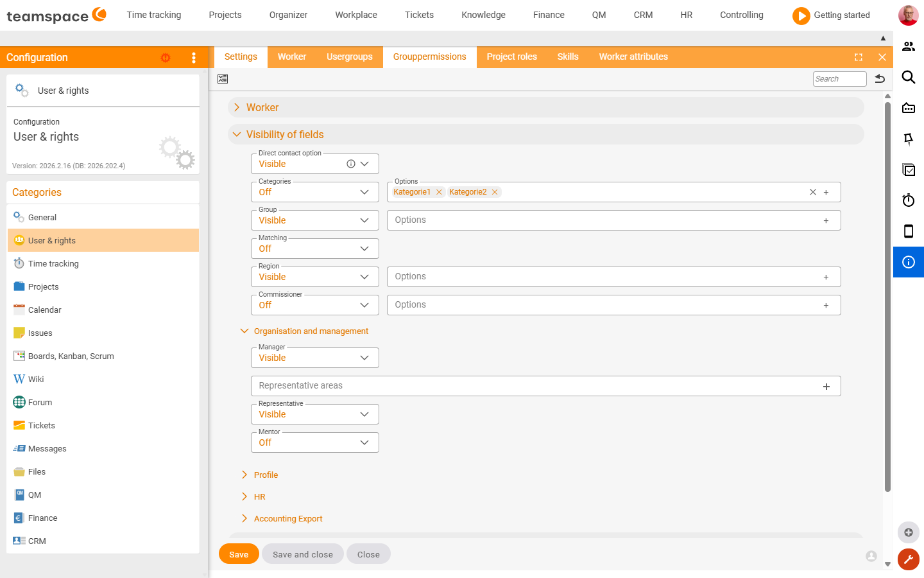Click the undo reset arrow next to search
Image resolution: width=924 pixels, height=578 pixels.
point(880,79)
